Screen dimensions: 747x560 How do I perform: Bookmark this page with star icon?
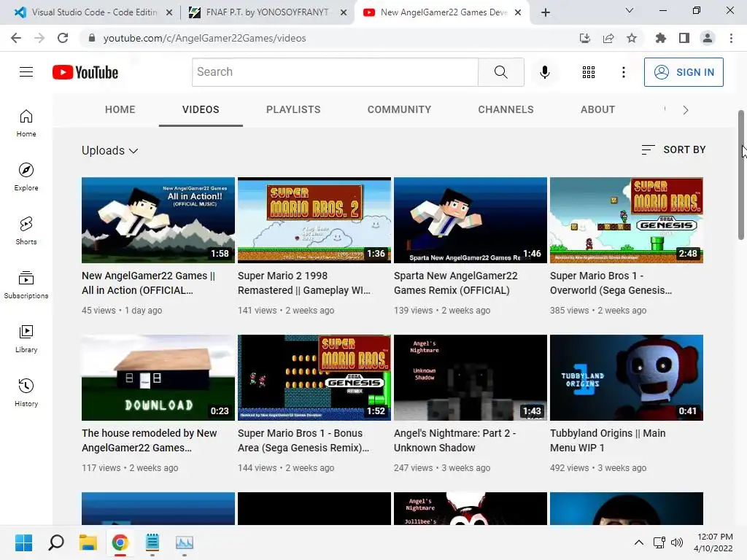point(632,38)
